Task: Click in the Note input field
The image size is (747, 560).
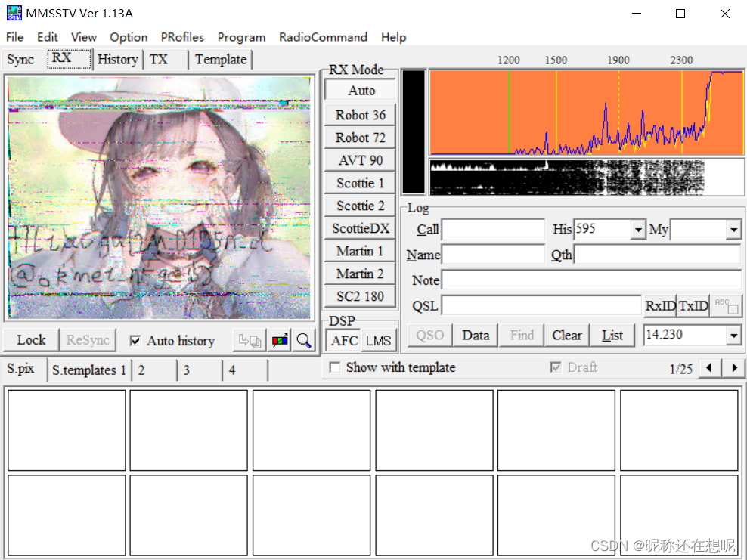Action: [x=591, y=280]
